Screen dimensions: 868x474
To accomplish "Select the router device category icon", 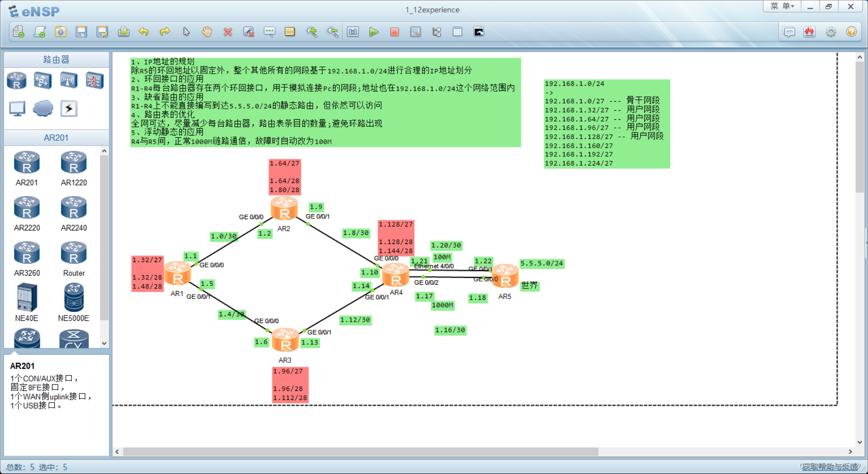I will (17, 81).
